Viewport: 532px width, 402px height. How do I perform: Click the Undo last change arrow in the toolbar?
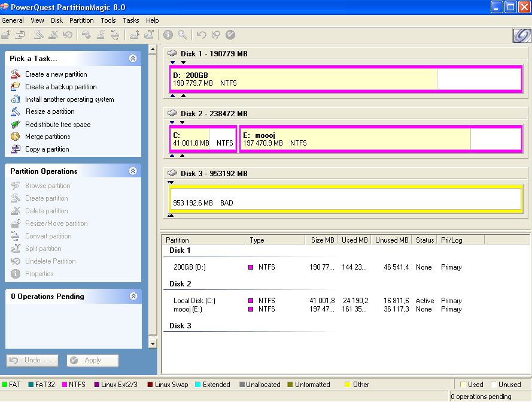pos(202,35)
